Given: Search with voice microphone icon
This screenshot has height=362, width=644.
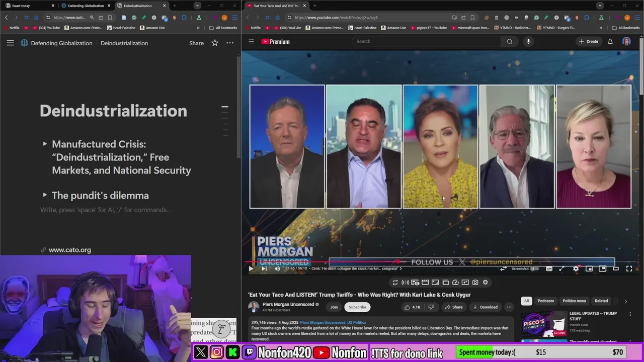Looking at the screenshot, I should click(x=528, y=41).
